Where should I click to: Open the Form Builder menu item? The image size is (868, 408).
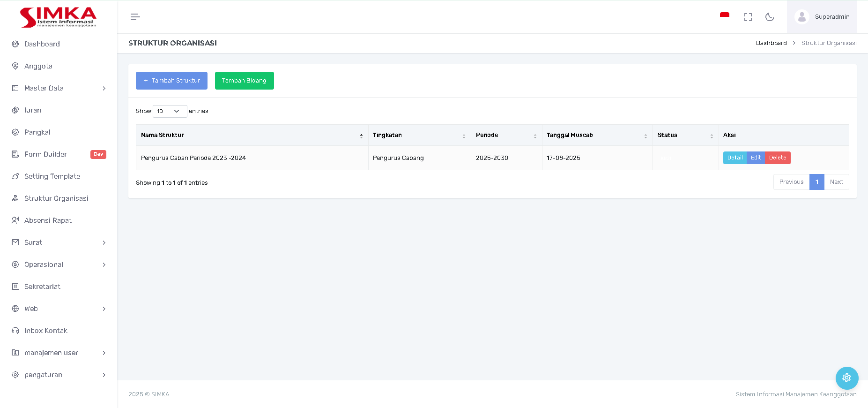click(x=45, y=154)
